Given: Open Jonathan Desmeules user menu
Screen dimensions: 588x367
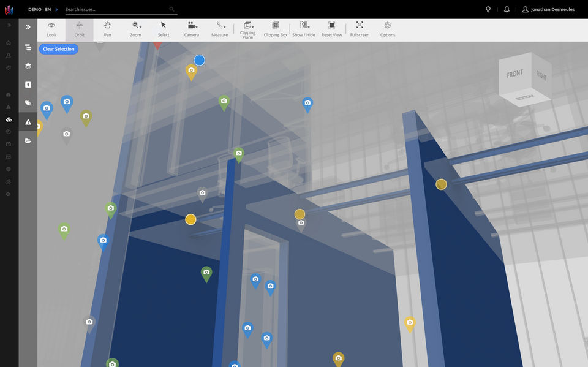Looking at the screenshot, I should pos(548,9).
